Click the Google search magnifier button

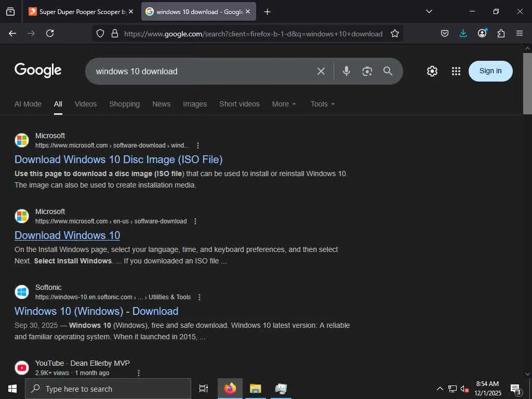(388, 71)
